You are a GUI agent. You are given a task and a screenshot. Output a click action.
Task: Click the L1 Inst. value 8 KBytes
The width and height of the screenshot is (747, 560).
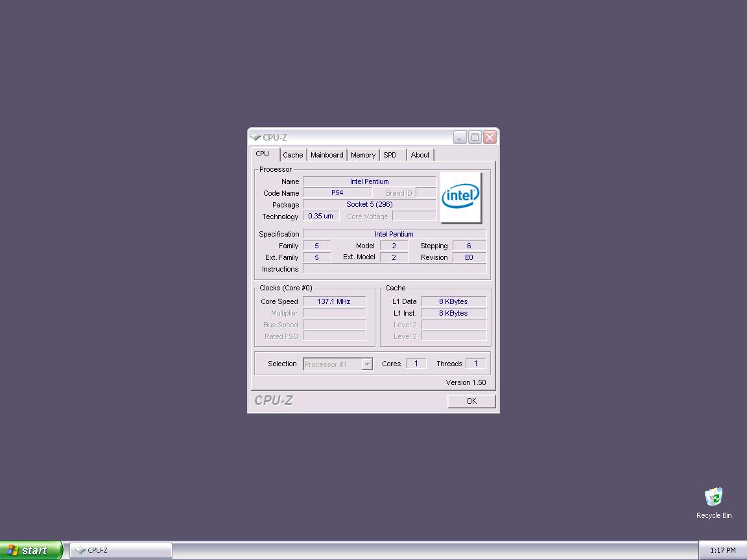tap(453, 313)
